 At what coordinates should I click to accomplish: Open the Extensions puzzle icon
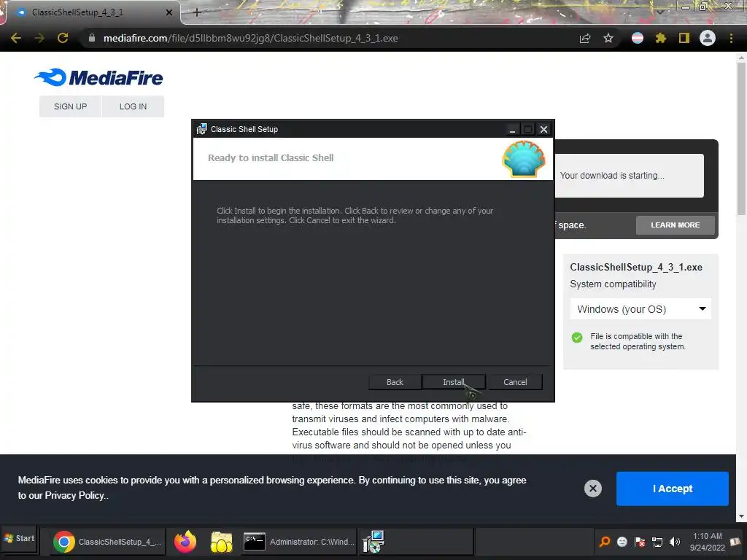click(x=661, y=38)
